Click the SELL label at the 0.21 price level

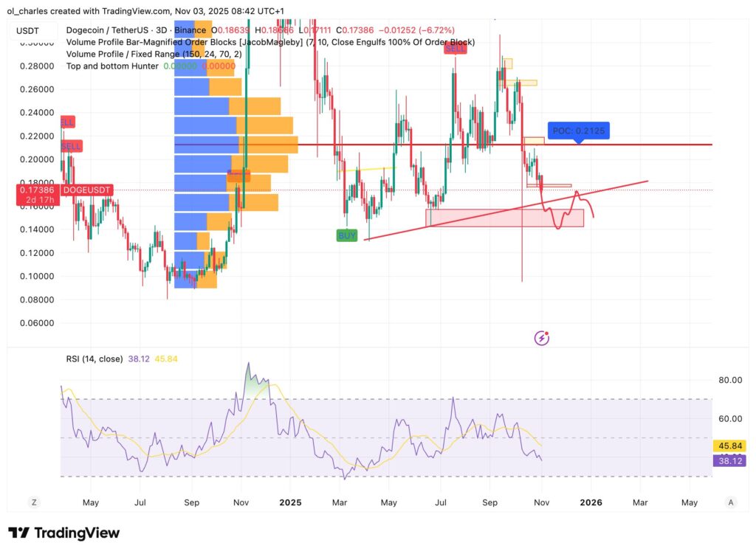pos(70,146)
